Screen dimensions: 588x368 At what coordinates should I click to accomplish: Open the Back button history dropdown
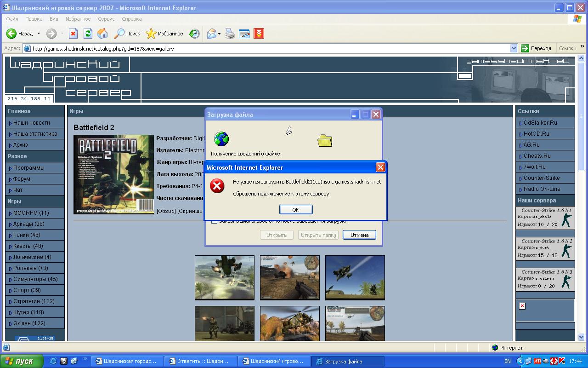pos(39,34)
